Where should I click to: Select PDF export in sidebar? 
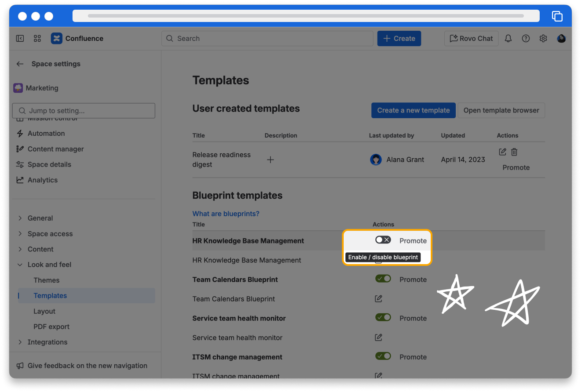(x=51, y=327)
